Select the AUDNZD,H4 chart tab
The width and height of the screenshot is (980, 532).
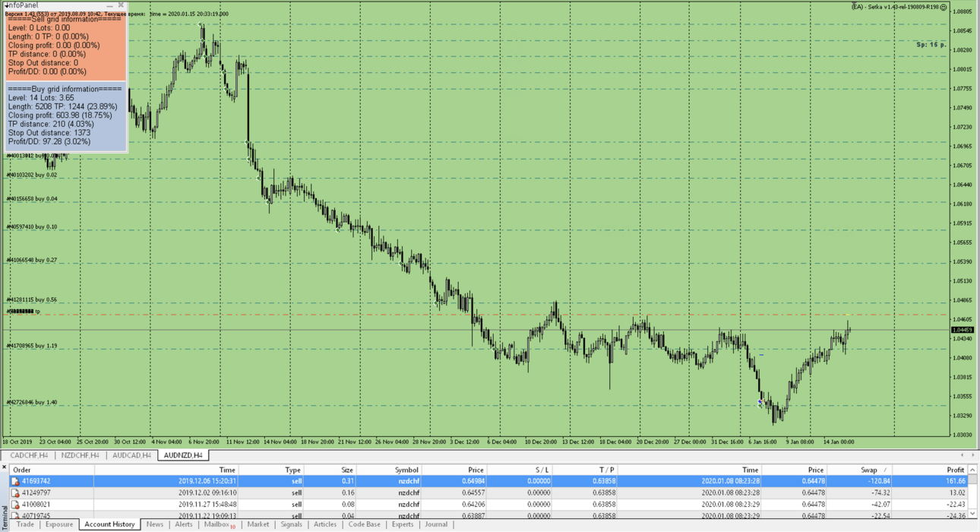[x=183, y=455]
